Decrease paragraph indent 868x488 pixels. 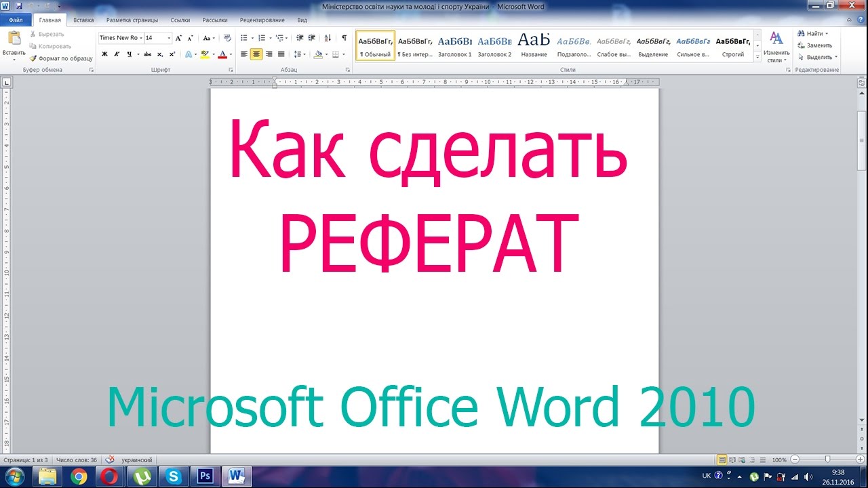point(300,38)
